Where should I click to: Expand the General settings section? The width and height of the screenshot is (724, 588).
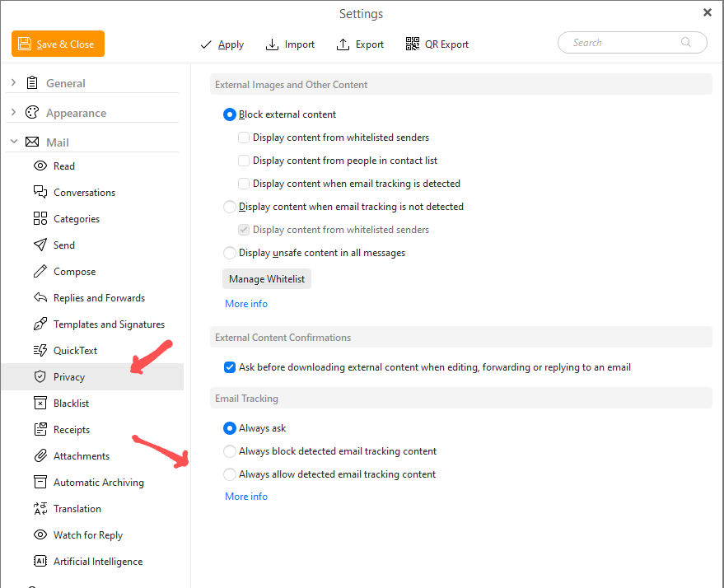(x=13, y=83)
